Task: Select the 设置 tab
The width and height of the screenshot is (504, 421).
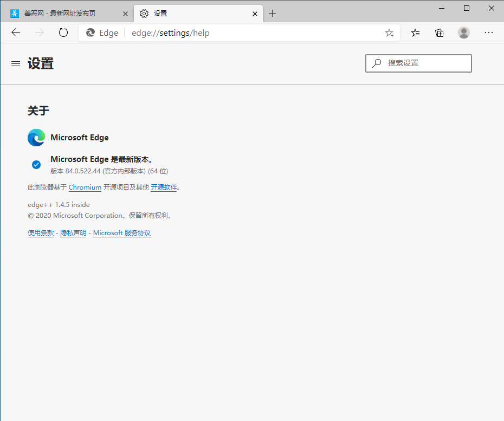Action: [195, 13]
